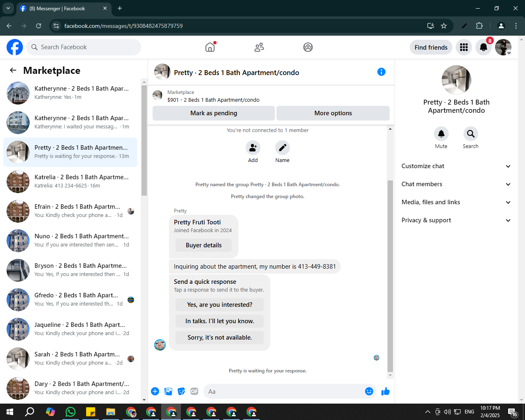
Task: Open the listing thumbnail in right panel
Action: (x=456, y=80)
